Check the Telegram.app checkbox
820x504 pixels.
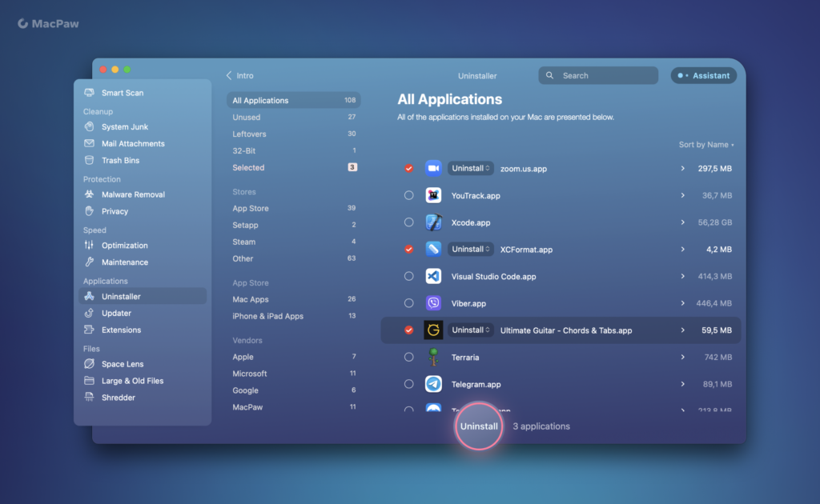409,384
